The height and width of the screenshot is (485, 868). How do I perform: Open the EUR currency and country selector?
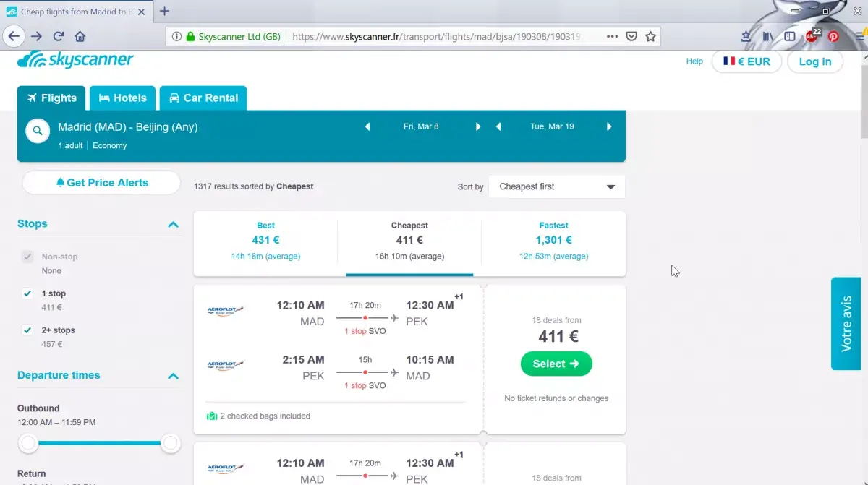coord(747,61)
